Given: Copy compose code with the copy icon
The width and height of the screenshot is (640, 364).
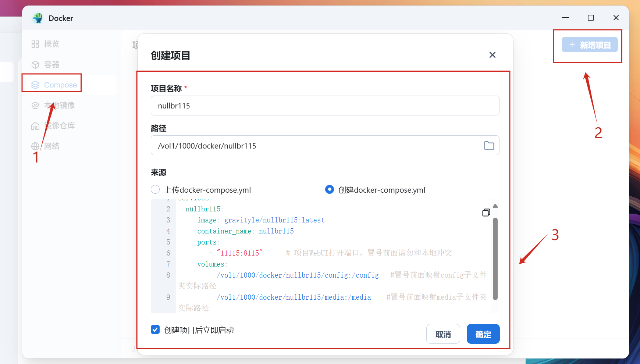Looking at the screenshot, I should tap(486, 213).
